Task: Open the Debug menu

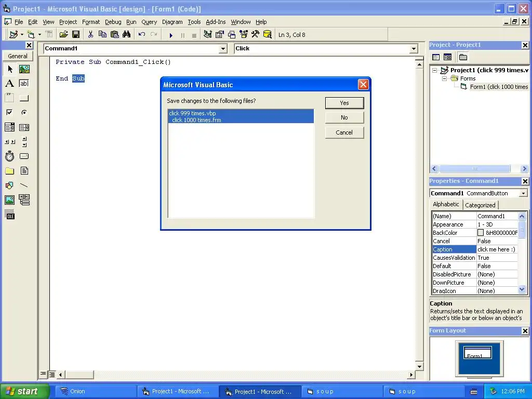Action: [x=113, y=22]
